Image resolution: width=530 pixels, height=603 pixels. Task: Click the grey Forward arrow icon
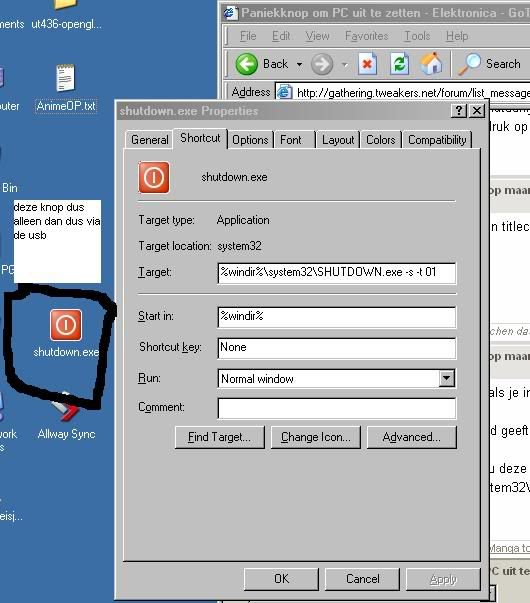(322, 64)
